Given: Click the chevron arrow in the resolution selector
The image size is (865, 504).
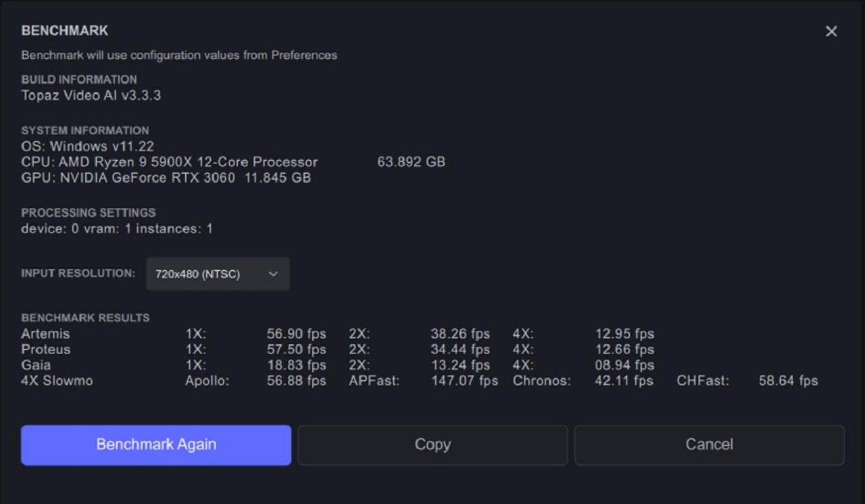Looking at the screenshot, I should pos(273,274).
